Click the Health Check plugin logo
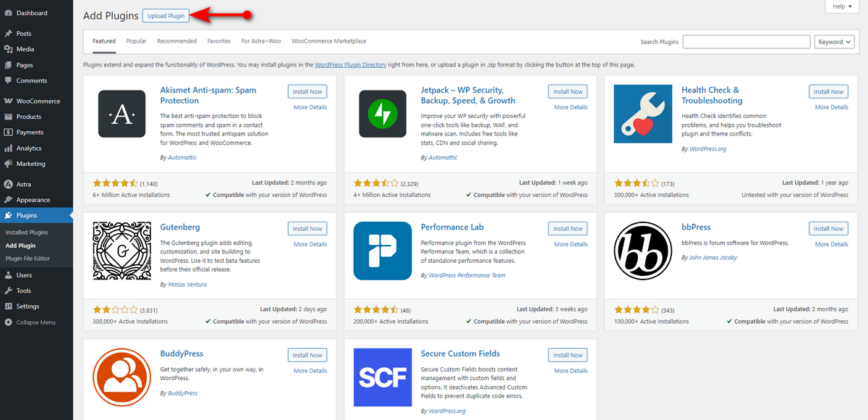The height and width of the screenshot is (420, 868). point(643,114)
